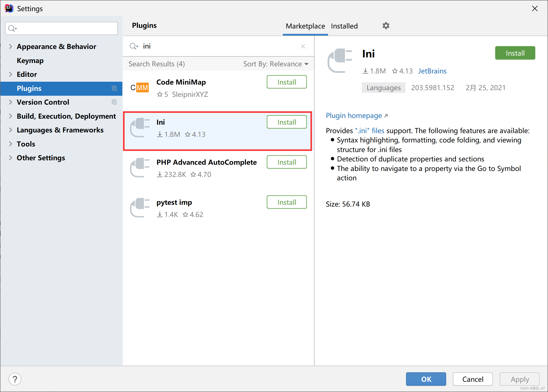Switch to the Installed tab

[344, 26]
